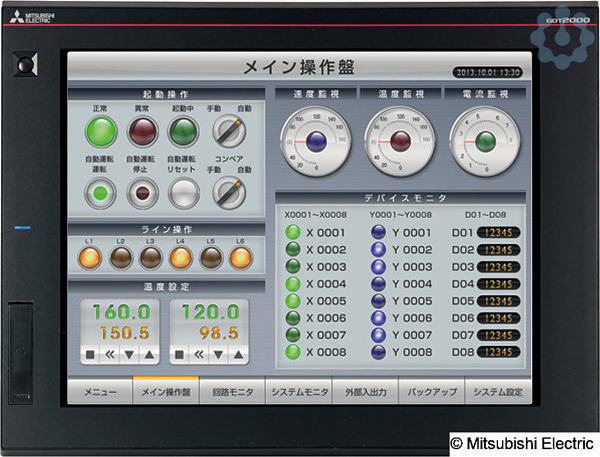Open the メニュー tab
600x457 pixels.
click(x=101, y=393)
